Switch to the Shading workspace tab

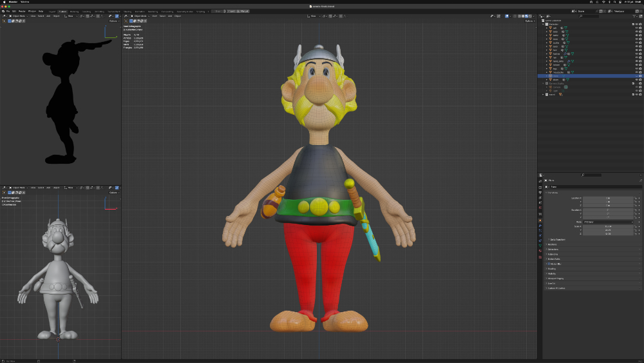pyautogui.click(x=128, y=12)
